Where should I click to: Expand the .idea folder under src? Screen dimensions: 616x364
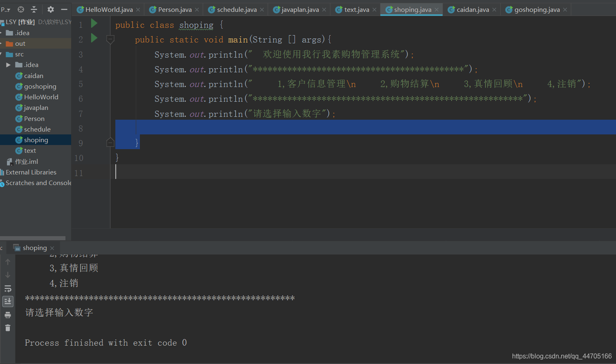click(x=9, y=65)
